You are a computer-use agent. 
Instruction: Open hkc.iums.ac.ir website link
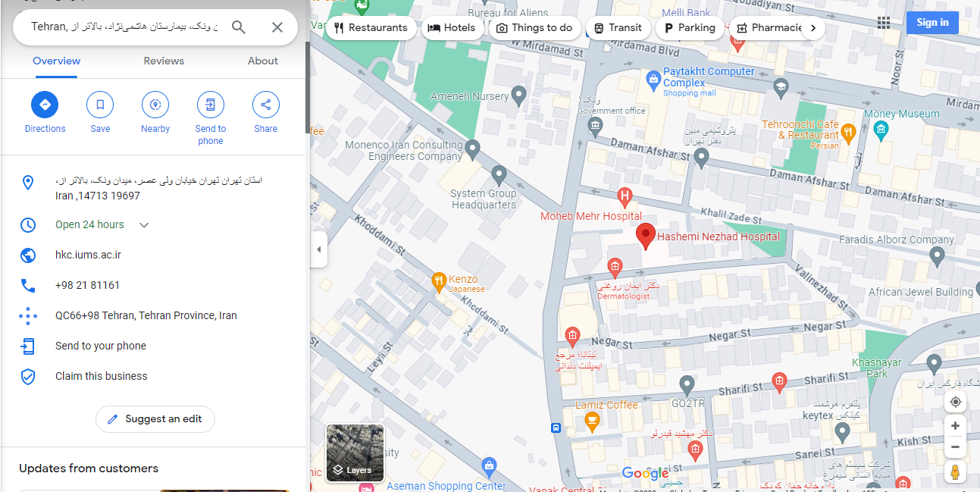[x=88, y=255]
